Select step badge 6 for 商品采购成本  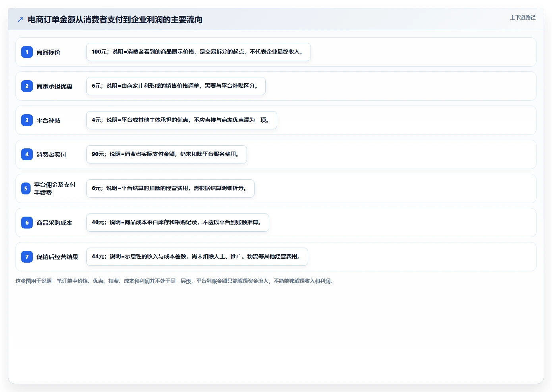click(x=27, y=223)
